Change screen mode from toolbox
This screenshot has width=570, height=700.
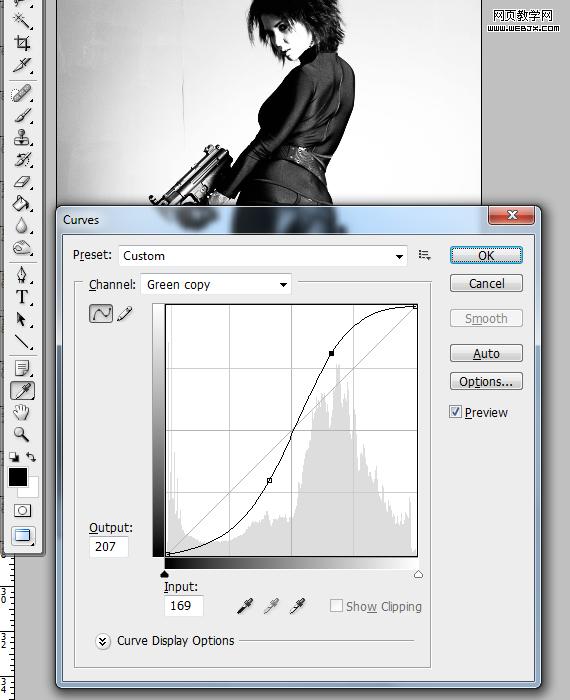coord(22,535)
